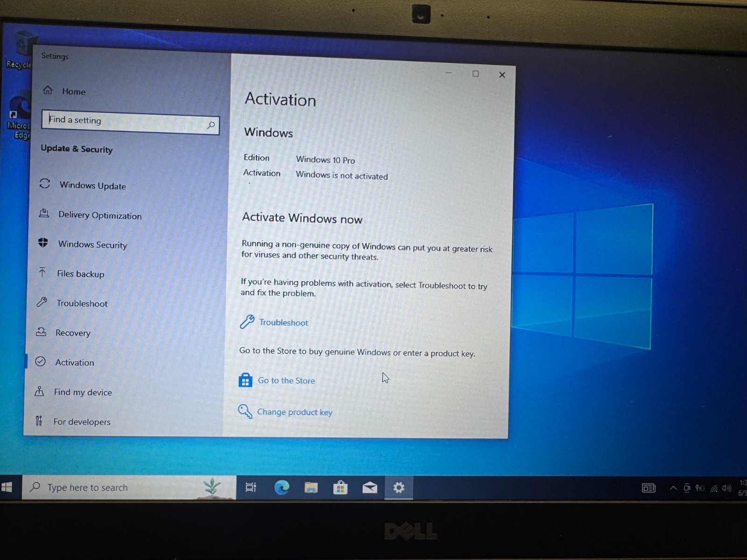747x560 pixels.
Task: Click the Delivery Optimization icon
Action: point(44,213)
